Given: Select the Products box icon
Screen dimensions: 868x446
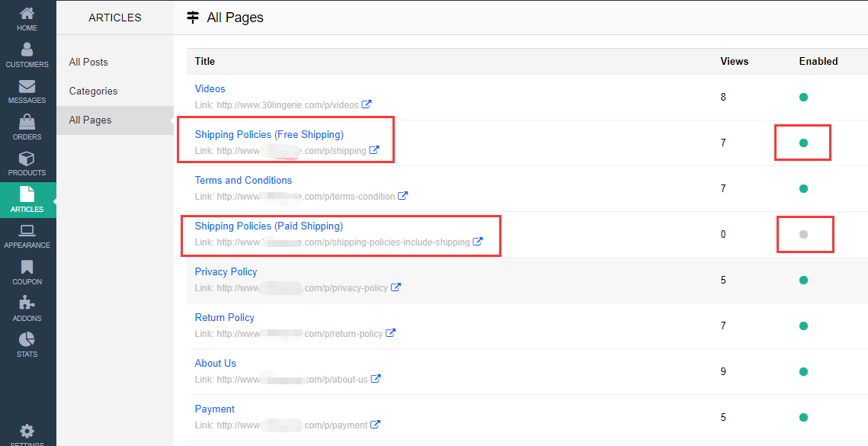Looking at the screenshot, I should point(27,159).
